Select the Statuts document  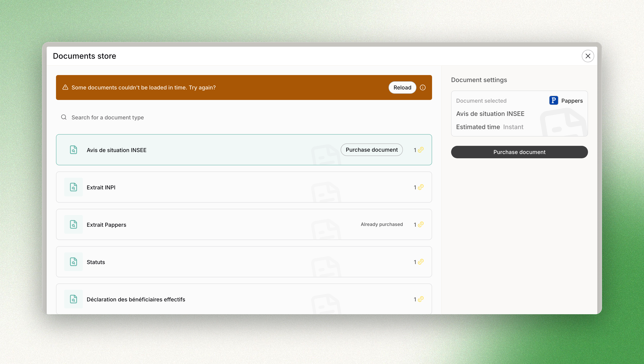pyautogui.click(x=244, y=262)
